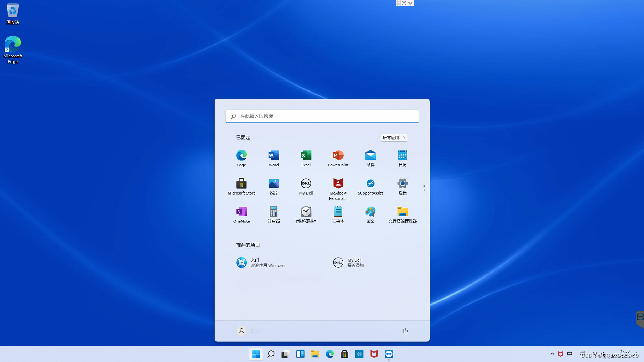Open Dell app on taskbar
The image size is (644, 362).
[359, 354]
